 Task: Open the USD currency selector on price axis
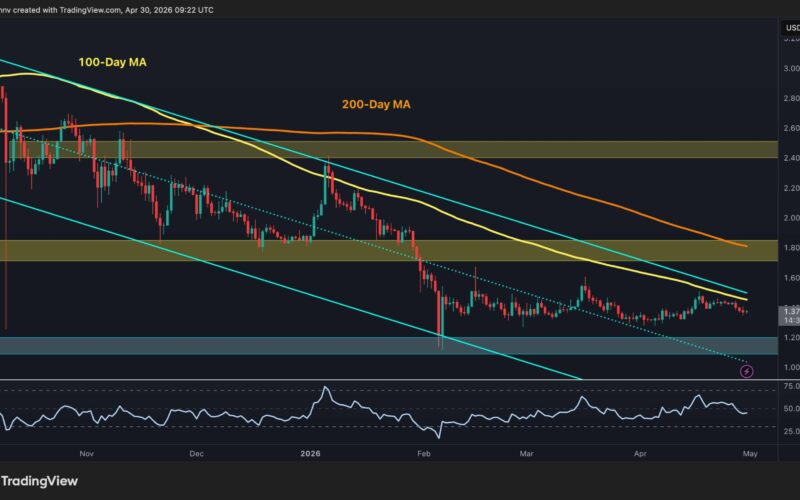791,28
